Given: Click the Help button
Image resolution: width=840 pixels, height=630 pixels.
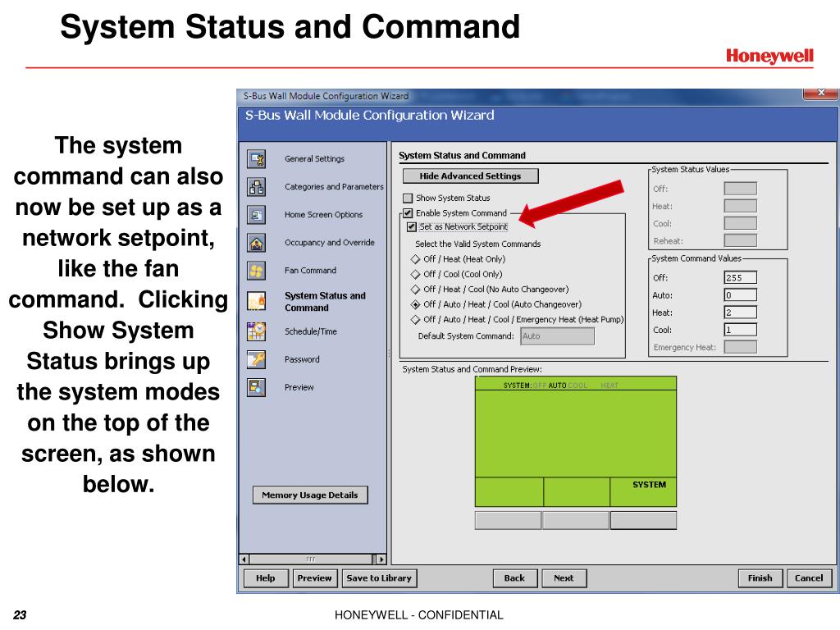Looking at the screenshot, I should [265, 578].
